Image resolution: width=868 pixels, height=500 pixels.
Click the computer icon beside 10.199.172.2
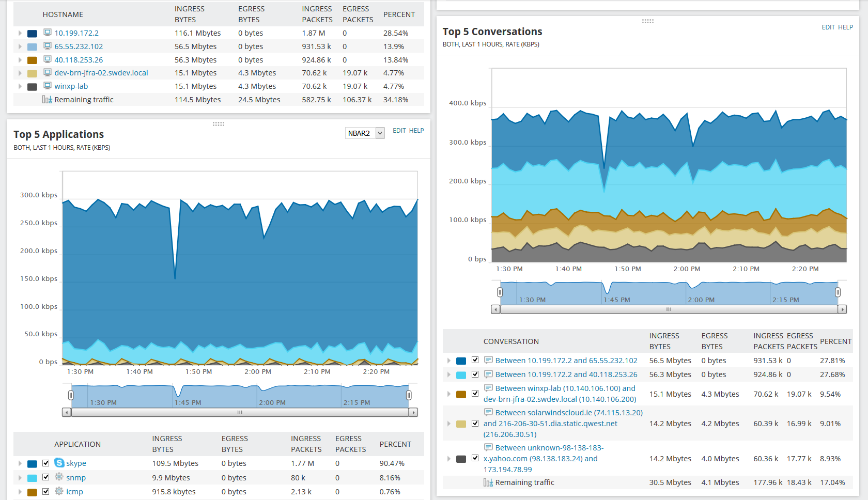click(47, 33)
